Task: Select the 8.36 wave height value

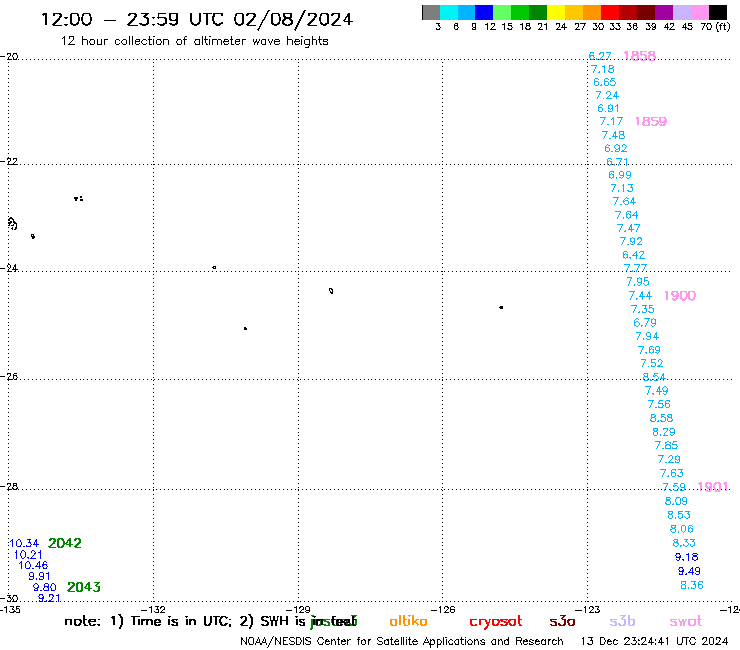Action: coord(691,585)
